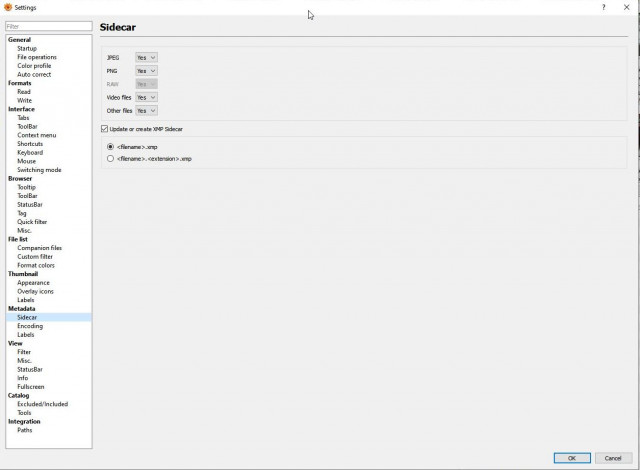The width and height of the screenshot is (640, 470).
Task: Open Mouse settings page
Action: 27,161
